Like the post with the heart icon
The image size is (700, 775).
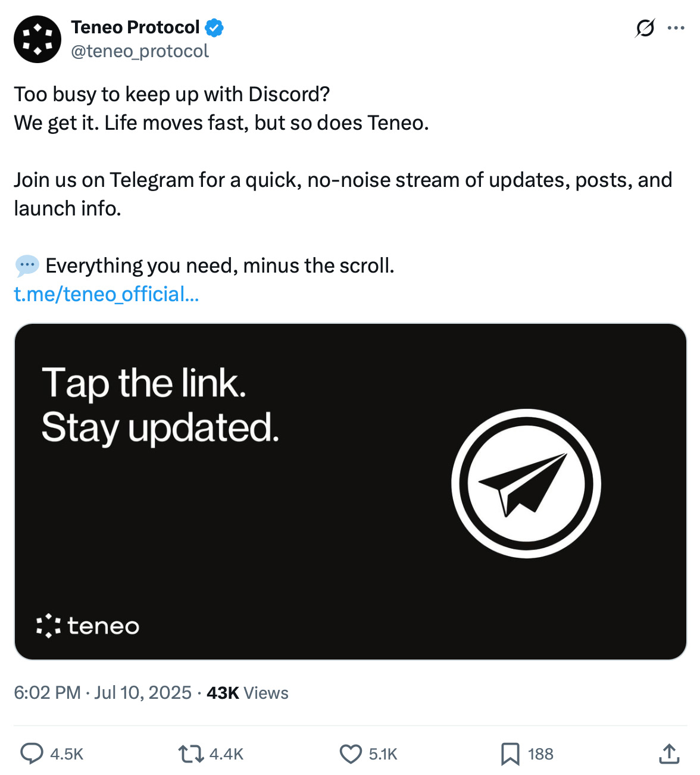(x=350, y=754)
